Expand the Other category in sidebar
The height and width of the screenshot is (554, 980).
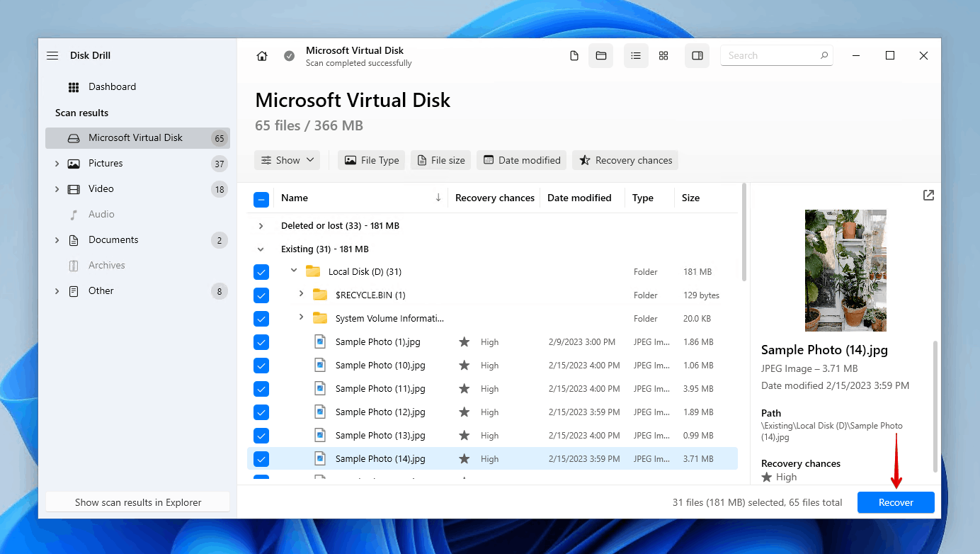click(57, 291)
